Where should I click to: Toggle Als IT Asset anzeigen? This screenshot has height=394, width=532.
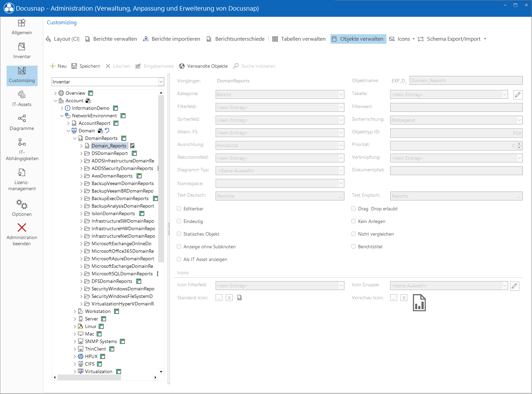pyautogui.click(x=179, y=259)
